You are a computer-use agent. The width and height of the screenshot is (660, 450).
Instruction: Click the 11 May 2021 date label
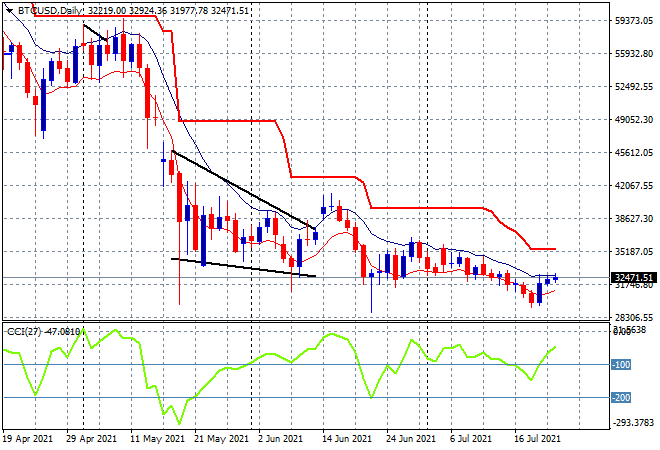pyautogui.click(x=157, y=439)
